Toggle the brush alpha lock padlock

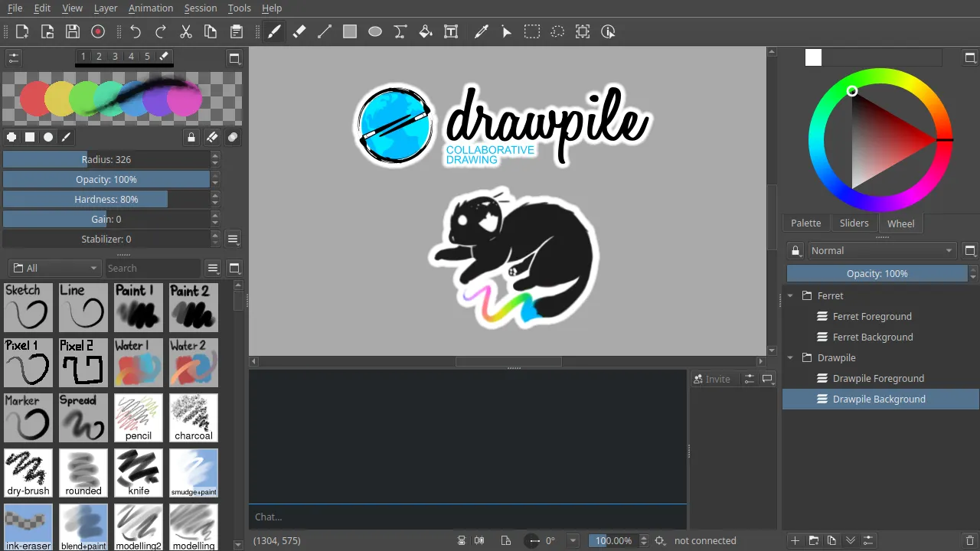(191, 137)
